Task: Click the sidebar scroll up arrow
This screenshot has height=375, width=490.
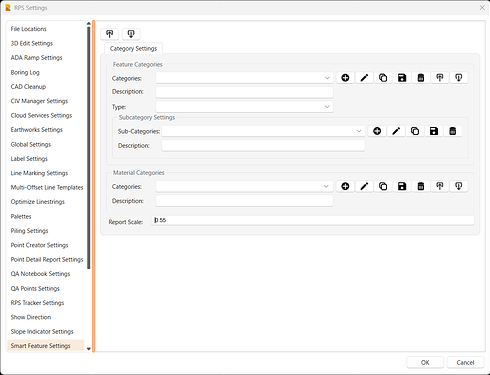Action: click(89, 24)
